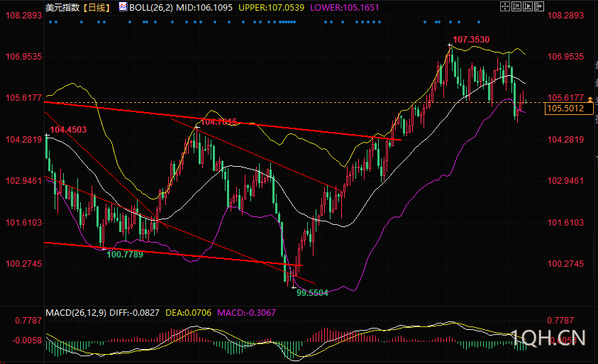Click the expand panel arrow icon
The image size is (598, 364).
tap(539, 6)
